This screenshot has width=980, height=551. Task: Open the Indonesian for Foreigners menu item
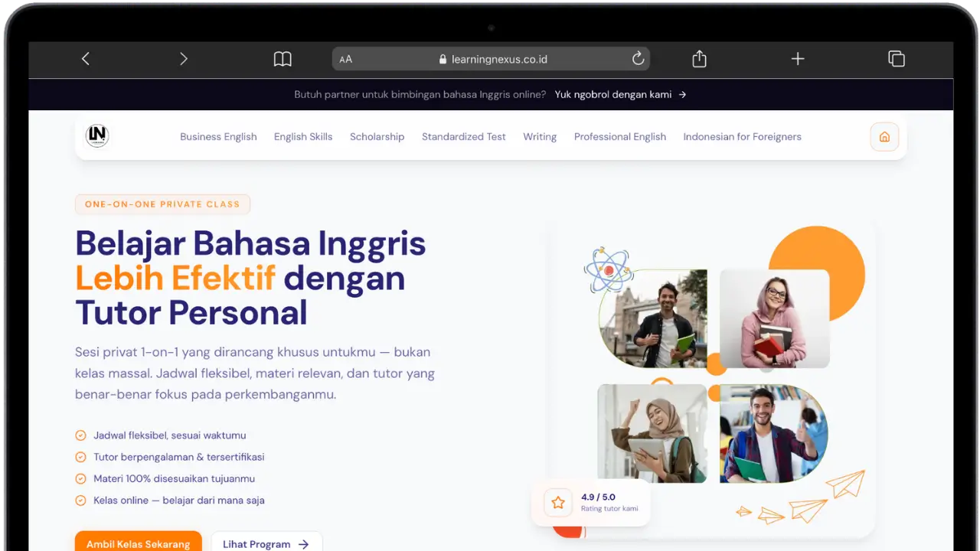click(x=743, y=137)
